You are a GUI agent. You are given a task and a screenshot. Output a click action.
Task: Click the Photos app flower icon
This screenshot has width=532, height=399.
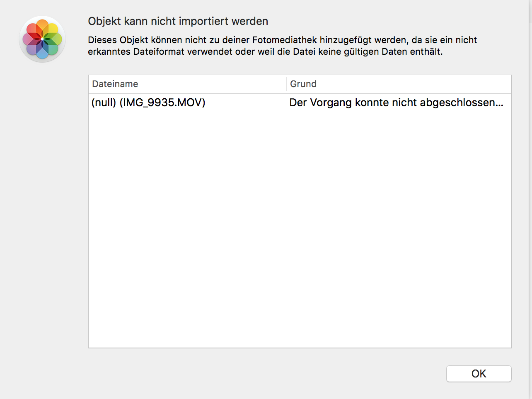(x=42, y=39)
